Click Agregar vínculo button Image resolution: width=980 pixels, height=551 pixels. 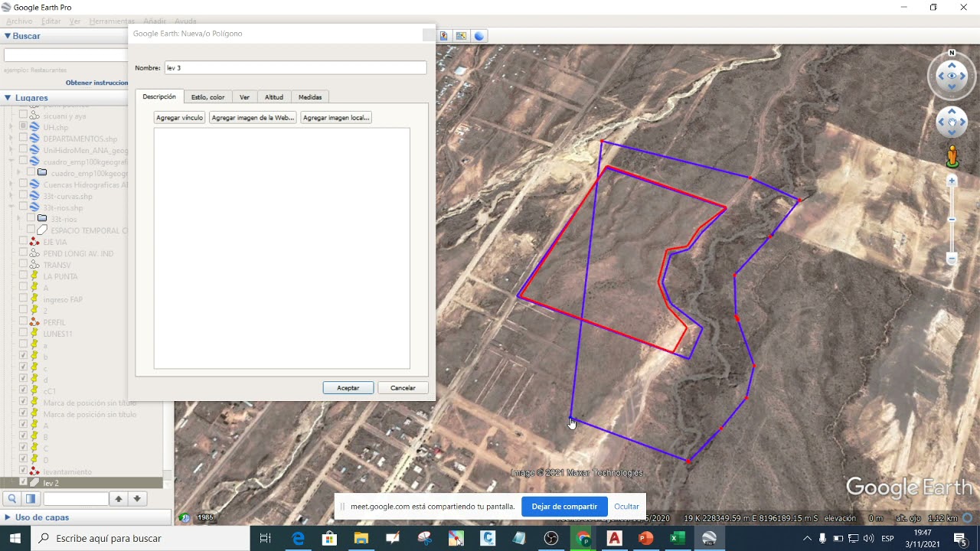(179, 118)
